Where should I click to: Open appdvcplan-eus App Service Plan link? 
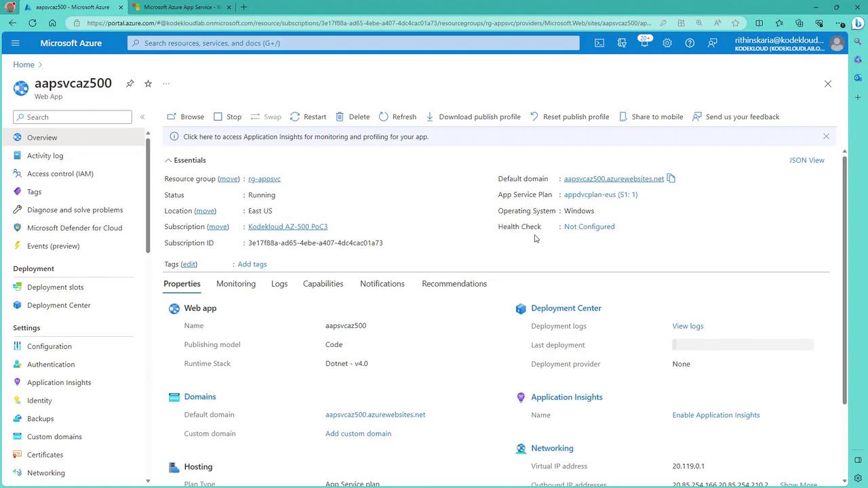click(x=601, y=195)
